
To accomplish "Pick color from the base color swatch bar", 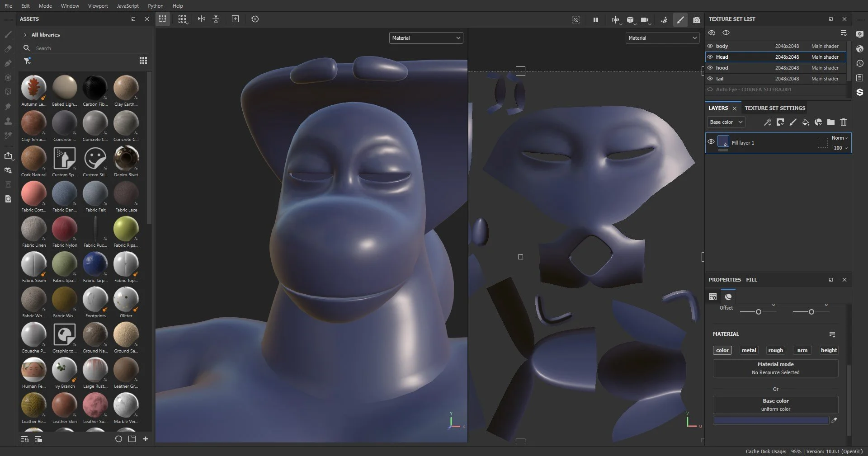I will pos(771,420).
